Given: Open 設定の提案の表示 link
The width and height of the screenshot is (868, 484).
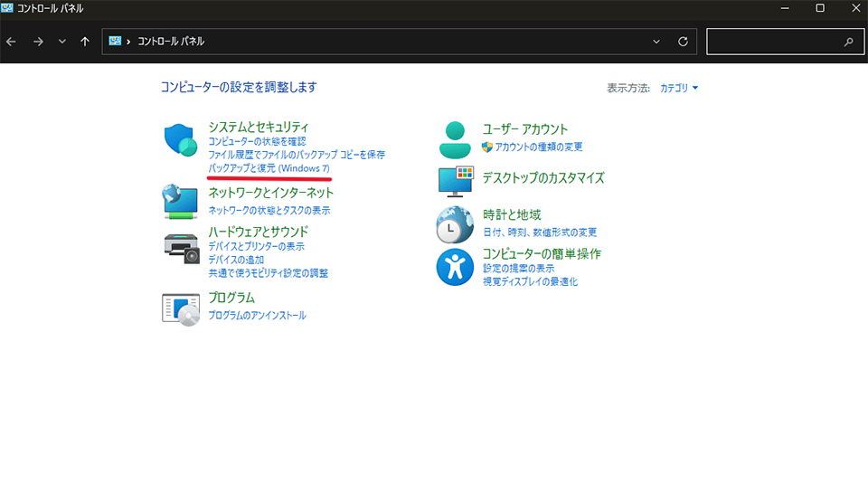Looking at the screenshot, I should [518, 269].
